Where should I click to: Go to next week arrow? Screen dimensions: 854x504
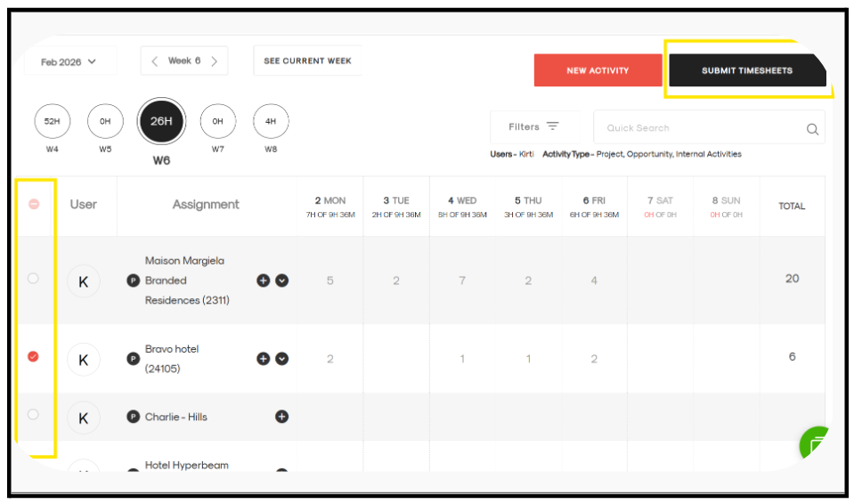(214, 61)
